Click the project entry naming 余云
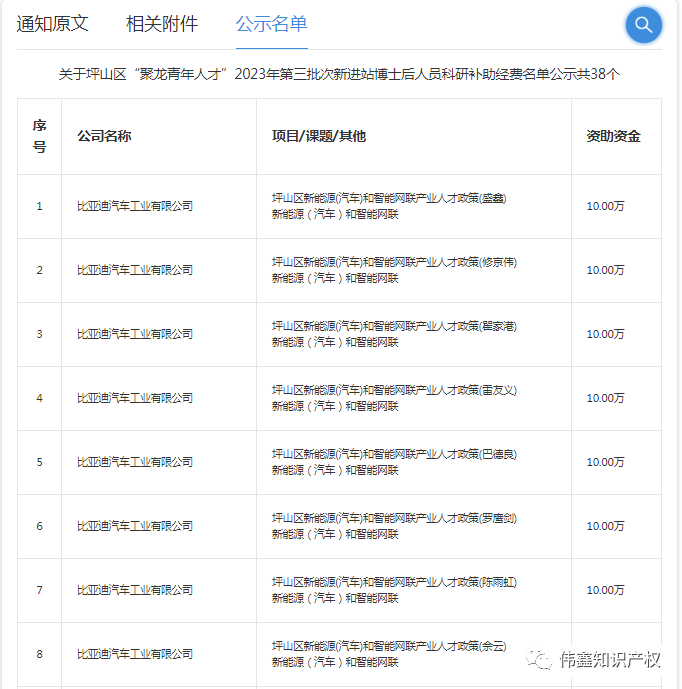Viewport: 682px width, 689px height. pos(389,654)
